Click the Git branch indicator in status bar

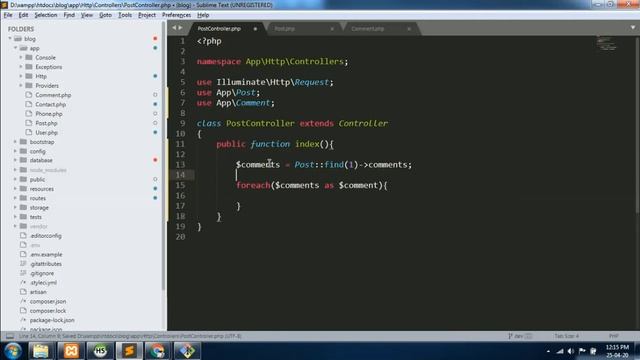coord(520,336)
